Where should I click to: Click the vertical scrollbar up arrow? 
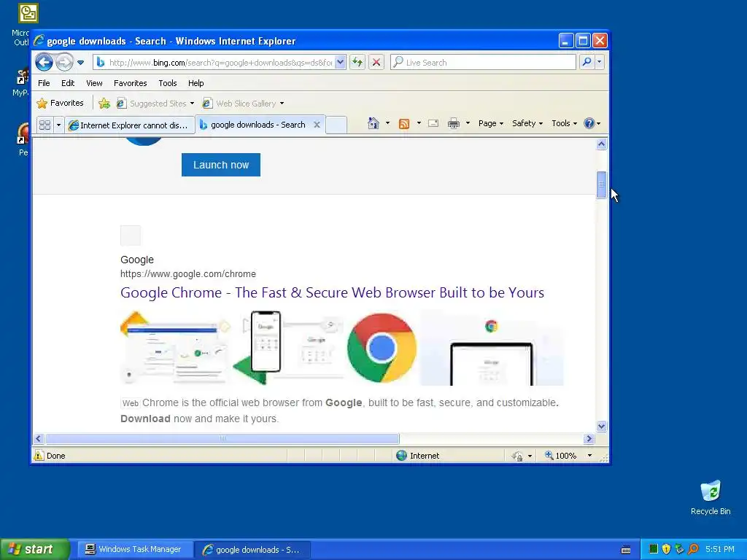point(602,144)
